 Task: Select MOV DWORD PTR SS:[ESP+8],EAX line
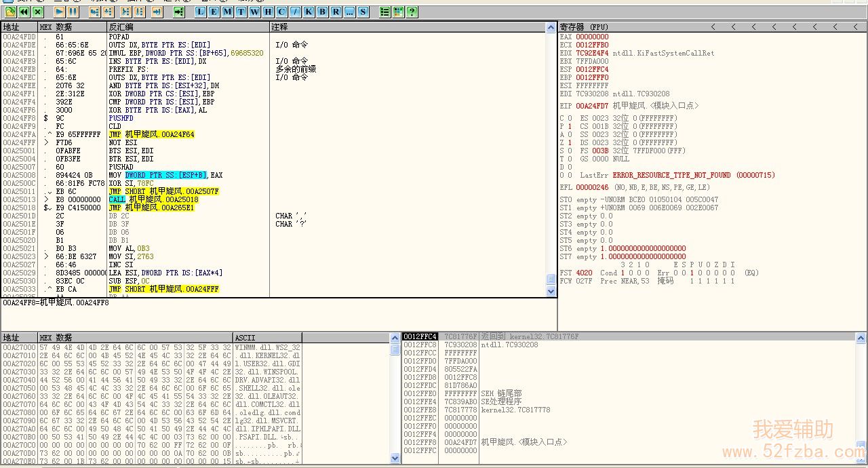coord(165,175)
